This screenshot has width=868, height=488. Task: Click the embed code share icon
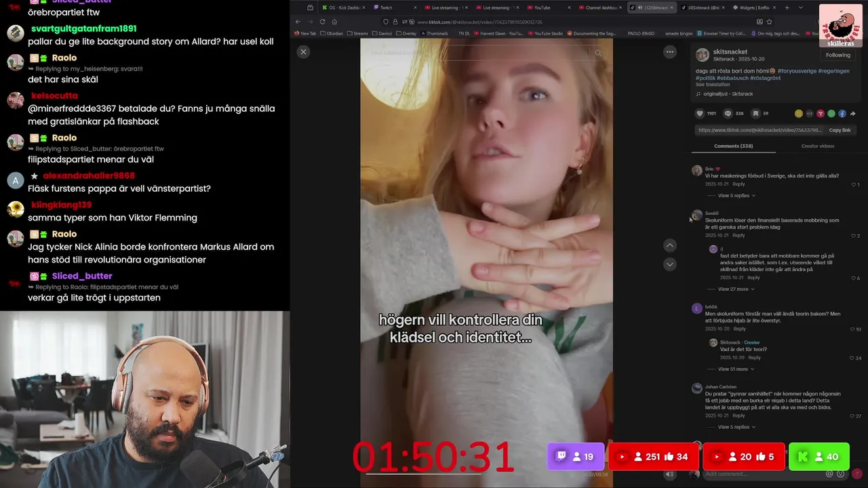pos(810,114)
